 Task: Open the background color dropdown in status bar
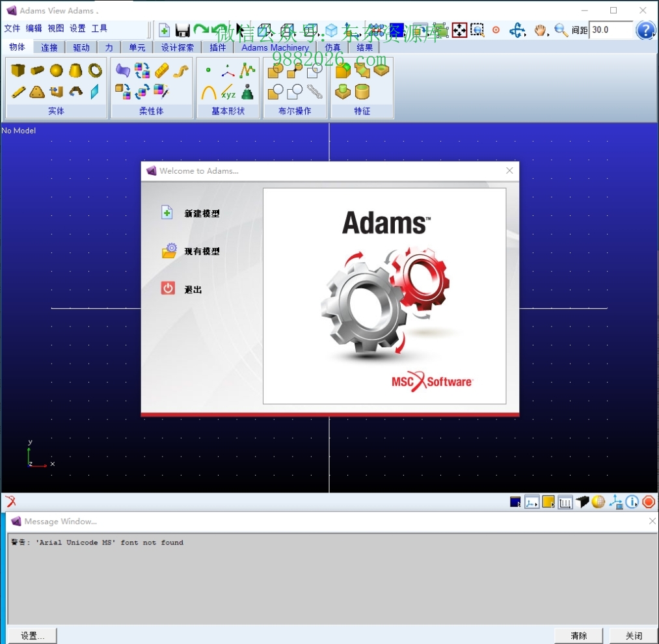click(515, 502)
